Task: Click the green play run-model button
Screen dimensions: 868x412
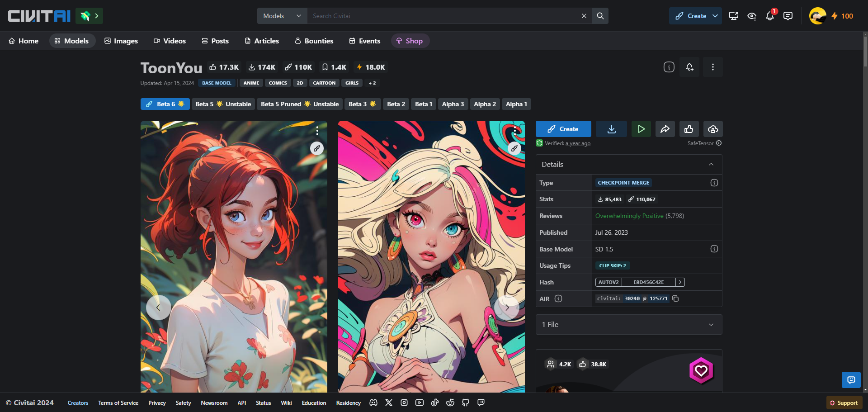Action: (x=641, y=129)
